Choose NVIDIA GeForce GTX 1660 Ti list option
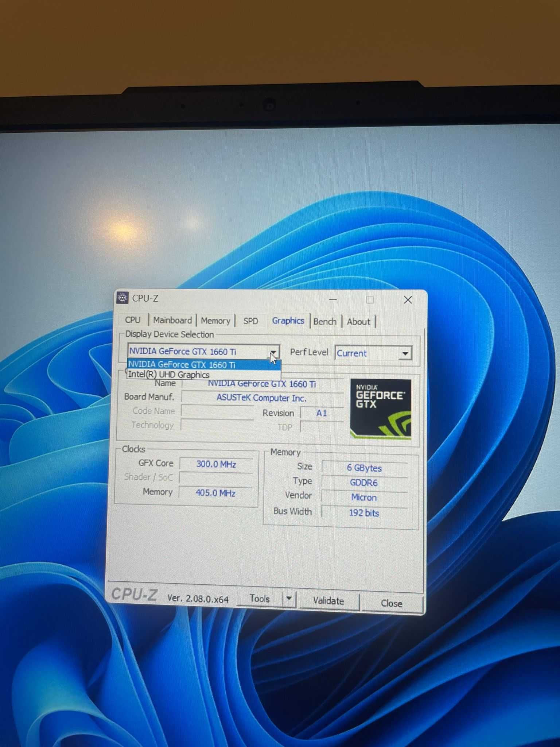 (204, 364)
